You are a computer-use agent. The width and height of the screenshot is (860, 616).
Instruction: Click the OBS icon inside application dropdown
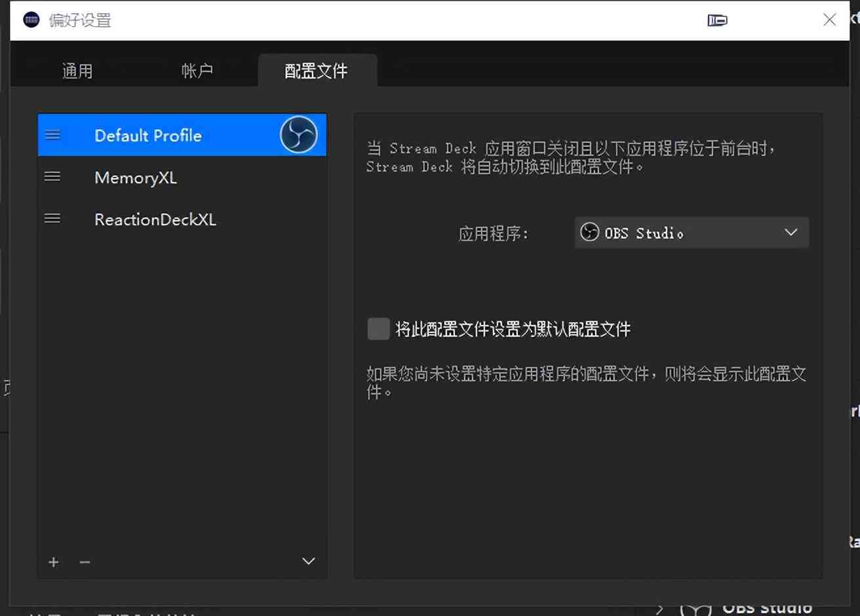(589, 232)
